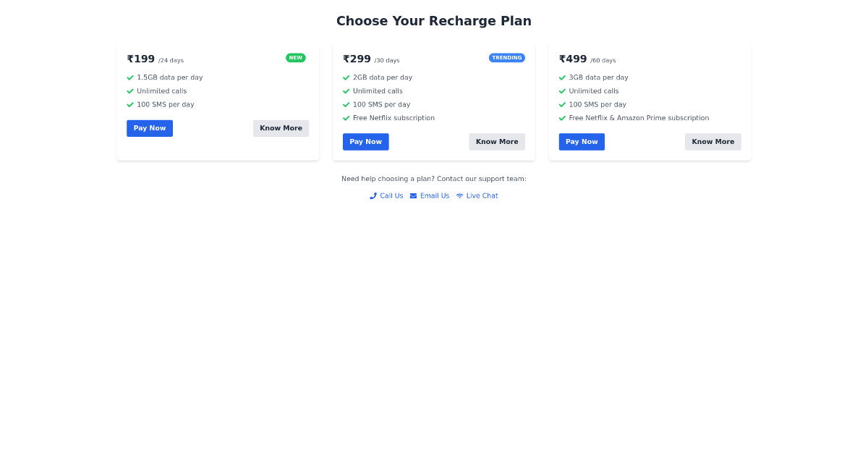The image size is (868, 456).
Task: Click Pay Now on the ₹299 plan
Action: 365,142
